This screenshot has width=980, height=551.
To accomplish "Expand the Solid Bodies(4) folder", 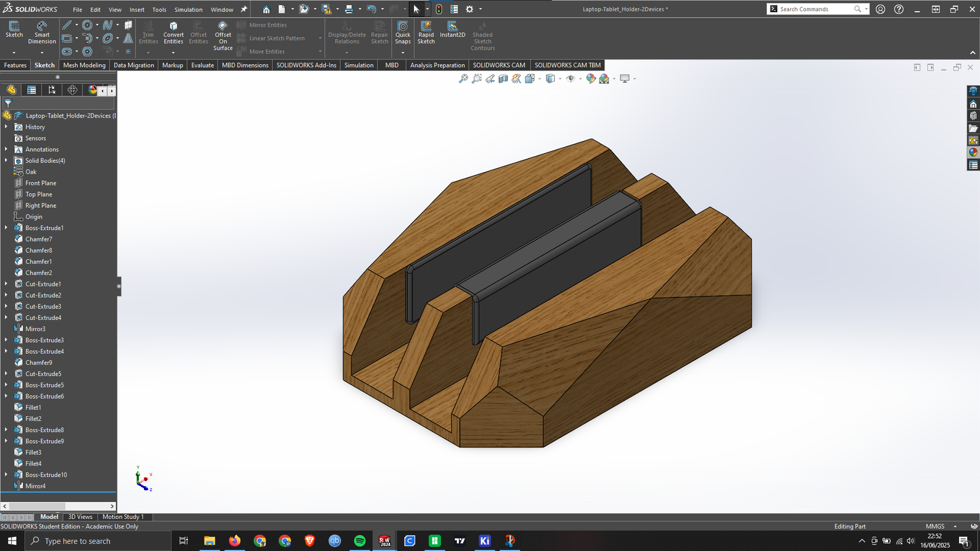I will click(6, 160).
